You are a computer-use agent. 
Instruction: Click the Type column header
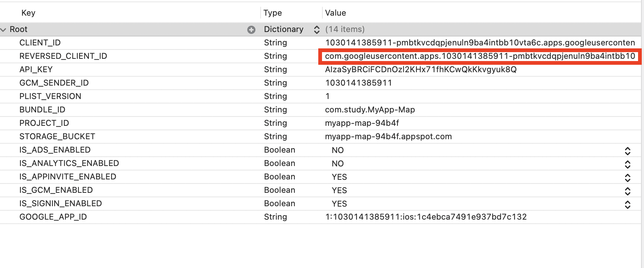click(273, 13)
